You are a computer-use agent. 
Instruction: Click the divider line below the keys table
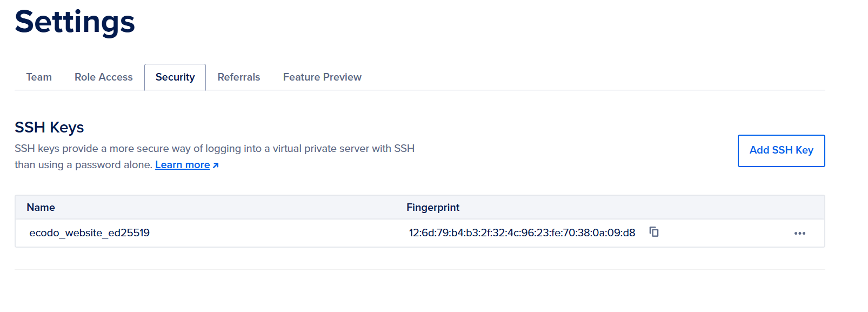click(x=419, y=269)
